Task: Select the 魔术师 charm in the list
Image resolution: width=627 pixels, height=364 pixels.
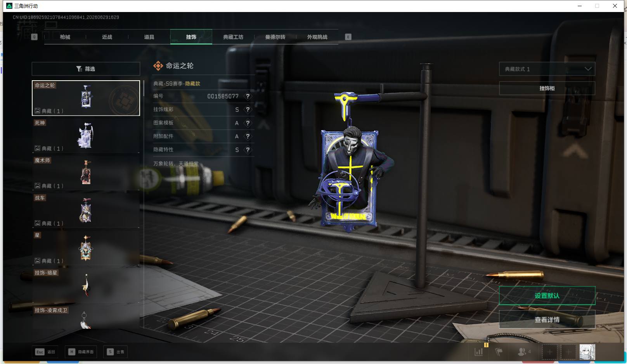Action: pos(86,173)
